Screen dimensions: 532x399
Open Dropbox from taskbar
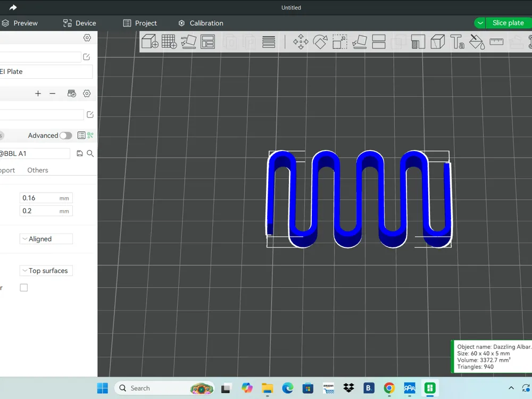tap(348, 388)
